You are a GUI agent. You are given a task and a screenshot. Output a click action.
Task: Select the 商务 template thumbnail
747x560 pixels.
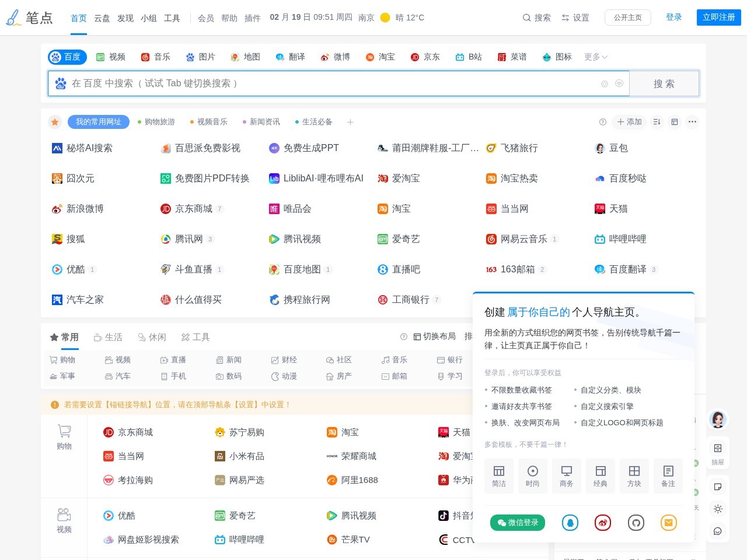click(x=567, y=476)
